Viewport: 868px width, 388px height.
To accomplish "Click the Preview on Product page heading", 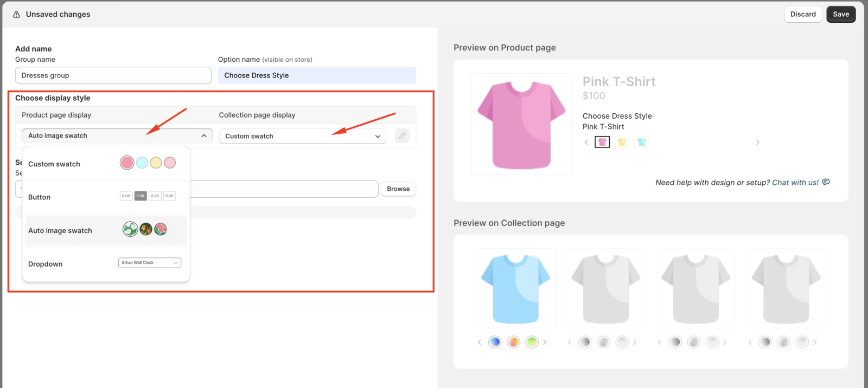I will pyautogui.click(x=505, y=48).
